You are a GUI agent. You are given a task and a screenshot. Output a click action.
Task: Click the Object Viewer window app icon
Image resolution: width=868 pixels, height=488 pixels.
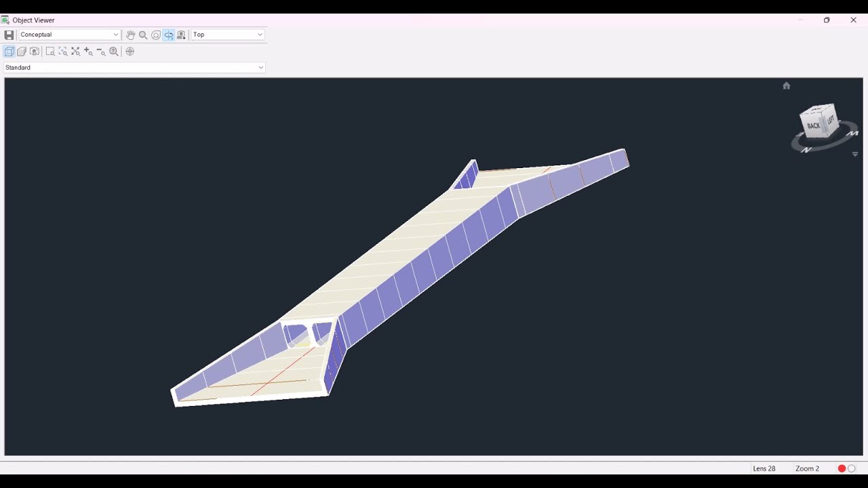point(5,20)
